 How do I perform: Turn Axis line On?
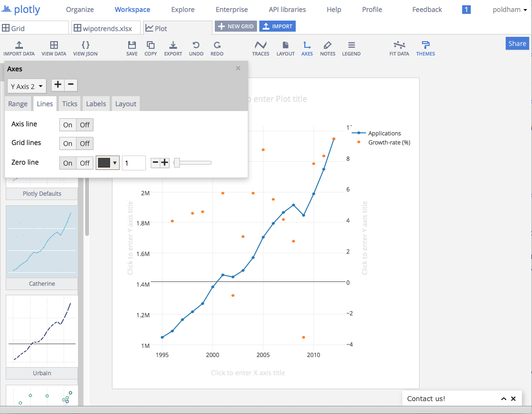pos(67,125)
